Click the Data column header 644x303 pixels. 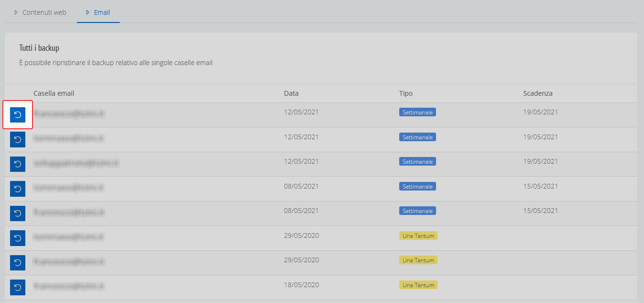pos(291,93)
